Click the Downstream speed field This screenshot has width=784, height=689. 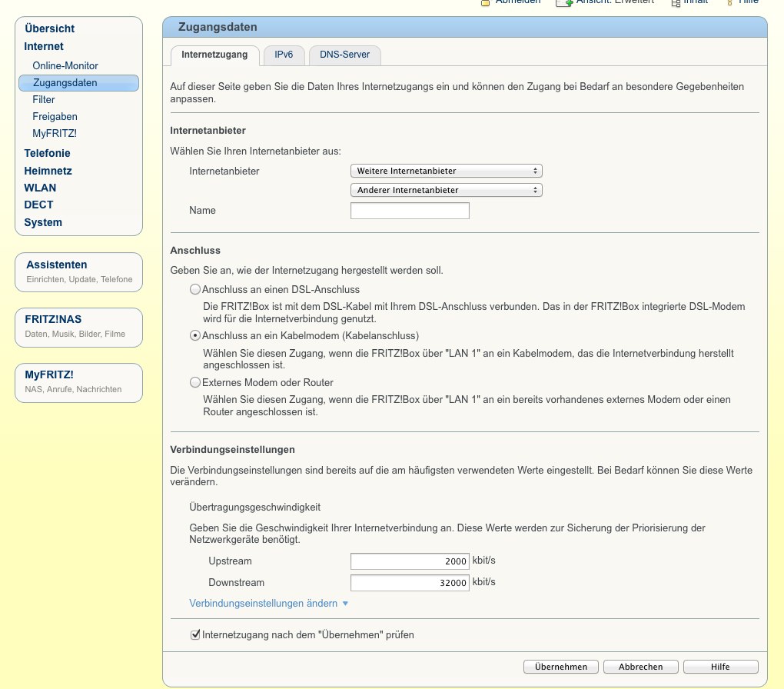click(x=410, y=583)
